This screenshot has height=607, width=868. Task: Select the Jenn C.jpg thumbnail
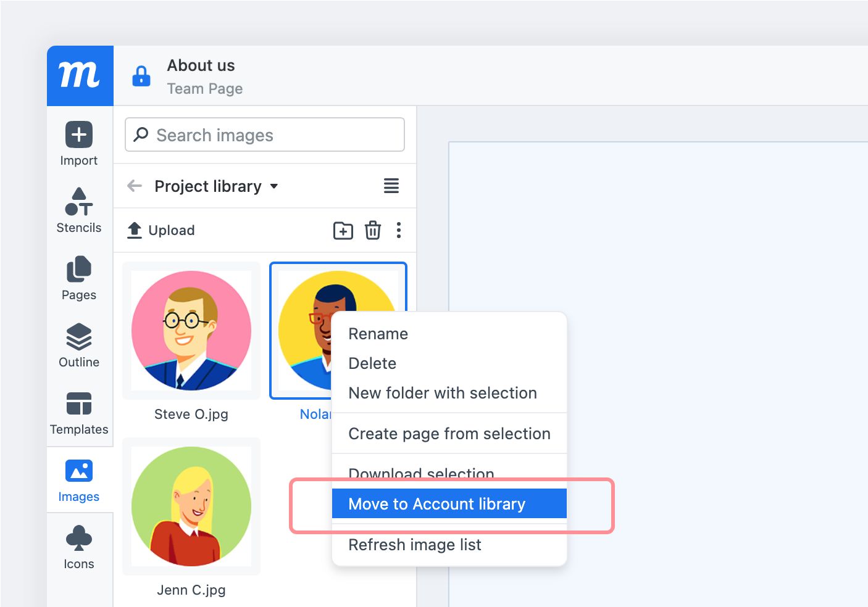coord(191,506)
